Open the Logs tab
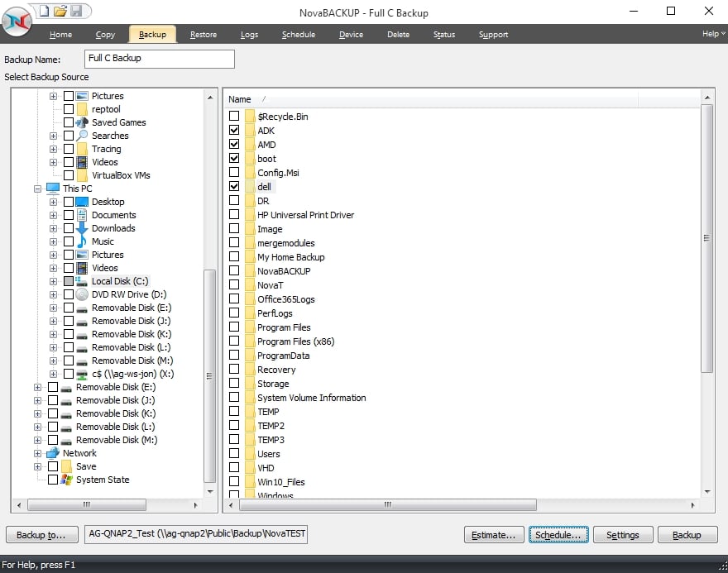The image size is (728, 573). click(x=249, y=35)
